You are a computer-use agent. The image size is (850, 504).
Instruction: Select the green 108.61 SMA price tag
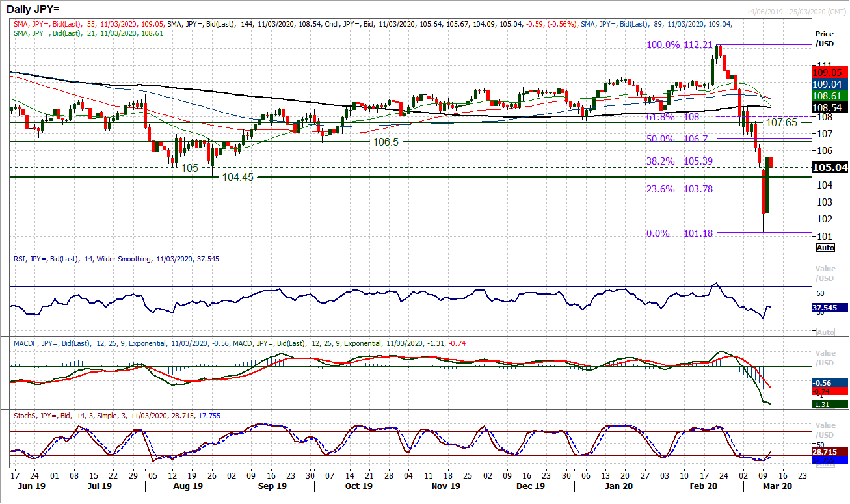click(830, 96)
